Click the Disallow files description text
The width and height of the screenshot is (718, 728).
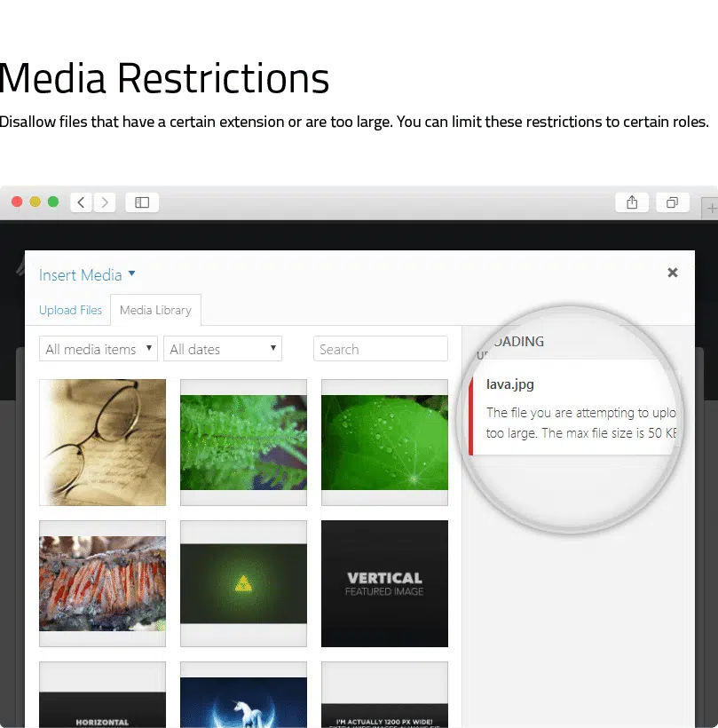tap(354, 122)
